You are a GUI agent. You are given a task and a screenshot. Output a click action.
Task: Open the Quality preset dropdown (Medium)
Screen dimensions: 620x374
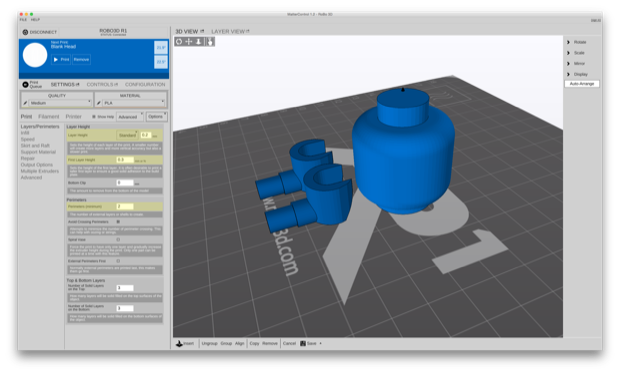(60, 103)
